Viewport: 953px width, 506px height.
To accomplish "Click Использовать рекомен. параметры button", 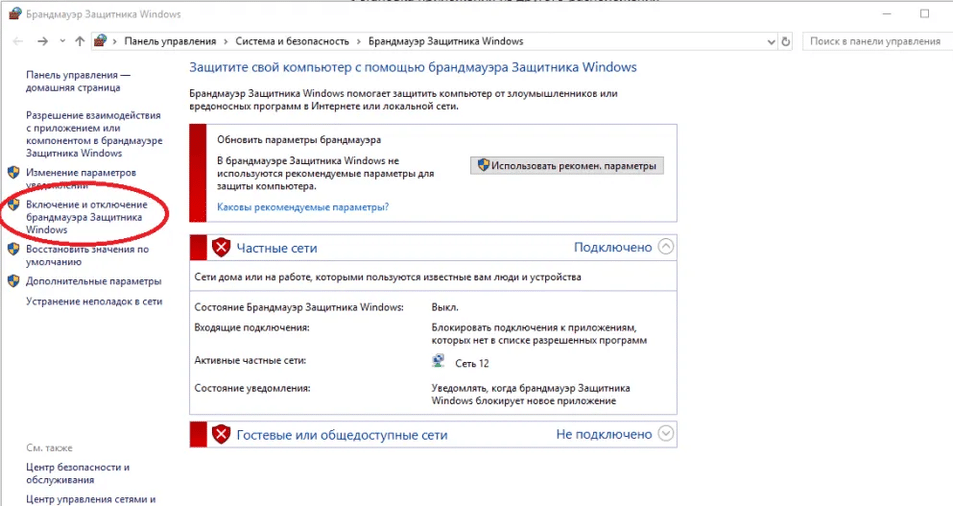I will point(567,165).
